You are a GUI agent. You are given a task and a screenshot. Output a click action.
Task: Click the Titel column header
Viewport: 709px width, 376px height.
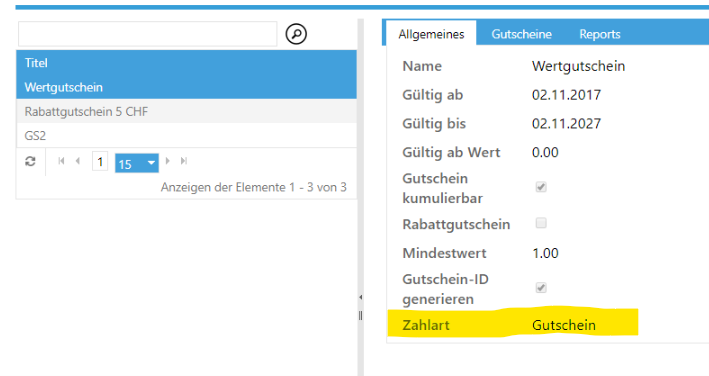[186, 62]
